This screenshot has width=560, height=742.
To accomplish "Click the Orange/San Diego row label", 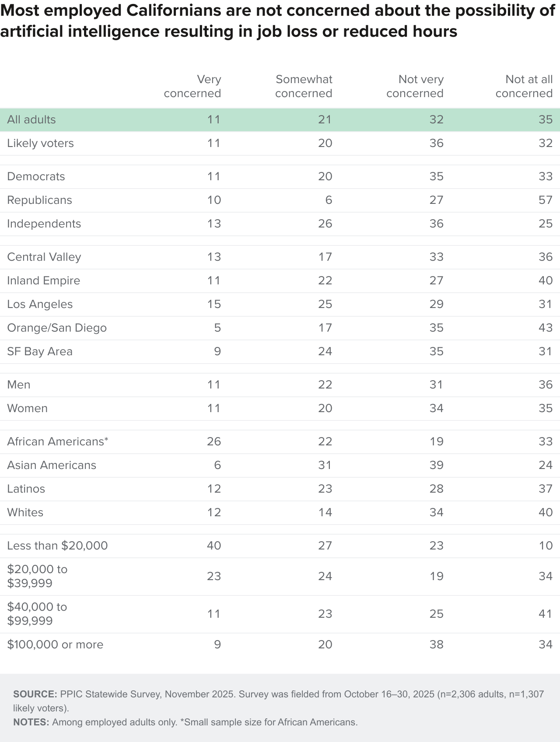I will point(57,328).
